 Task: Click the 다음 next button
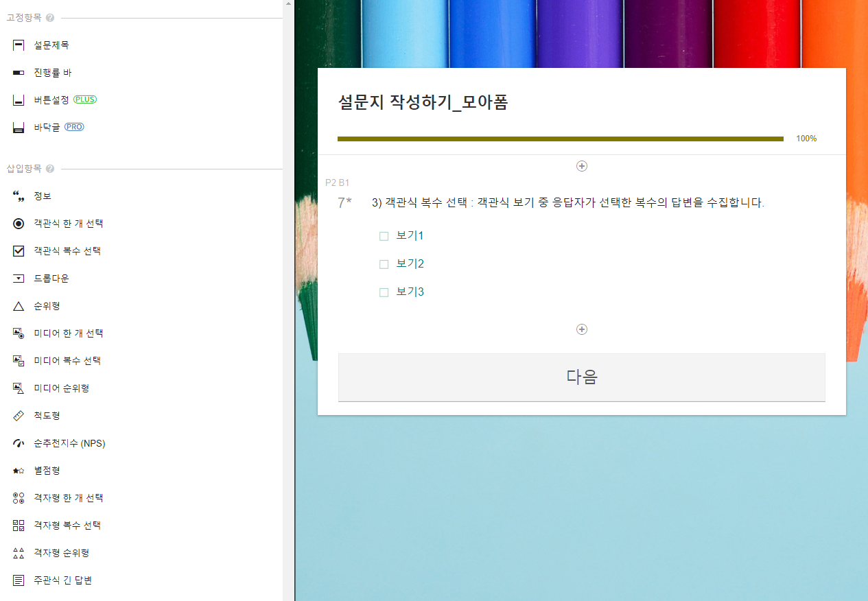click(582, 377)
